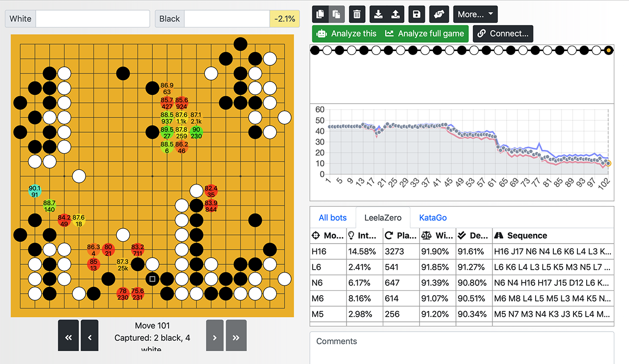Viewport: 629px width, 364px height.
Task: Run Analyze full game
Action: [x=425, y=34]
